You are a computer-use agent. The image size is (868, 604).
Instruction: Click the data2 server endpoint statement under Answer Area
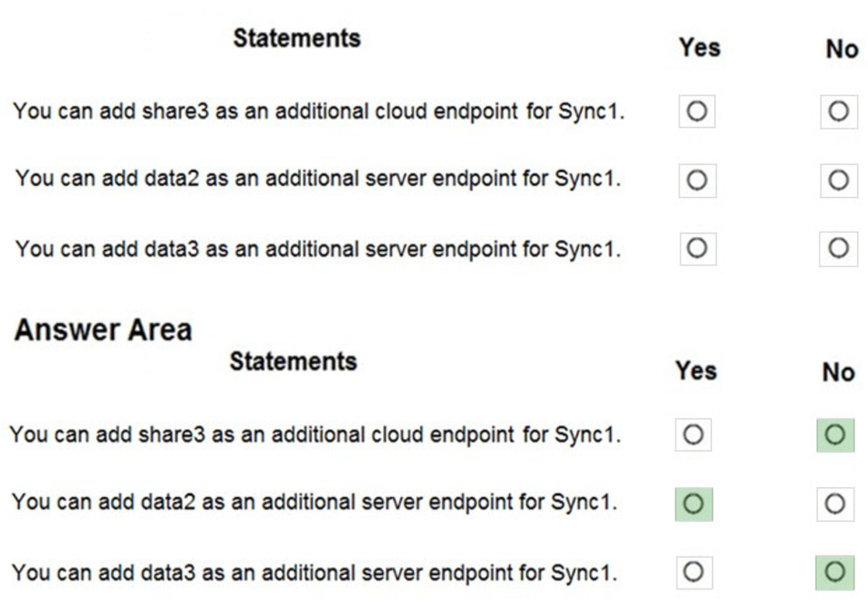coord(315,503)
